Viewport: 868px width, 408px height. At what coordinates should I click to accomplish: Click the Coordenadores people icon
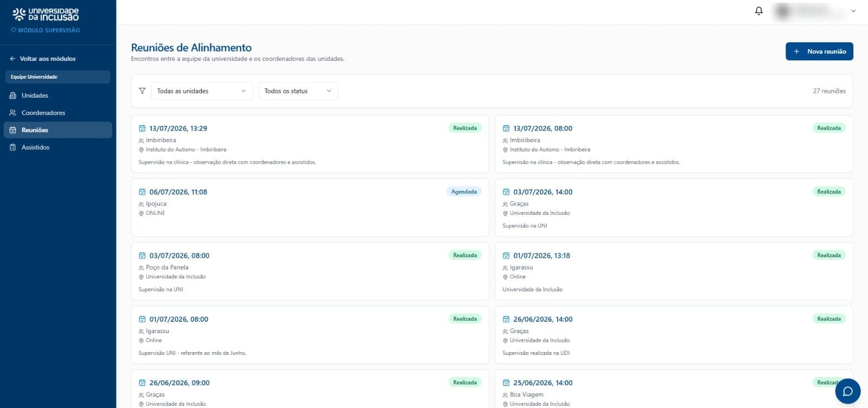point(13,113)
